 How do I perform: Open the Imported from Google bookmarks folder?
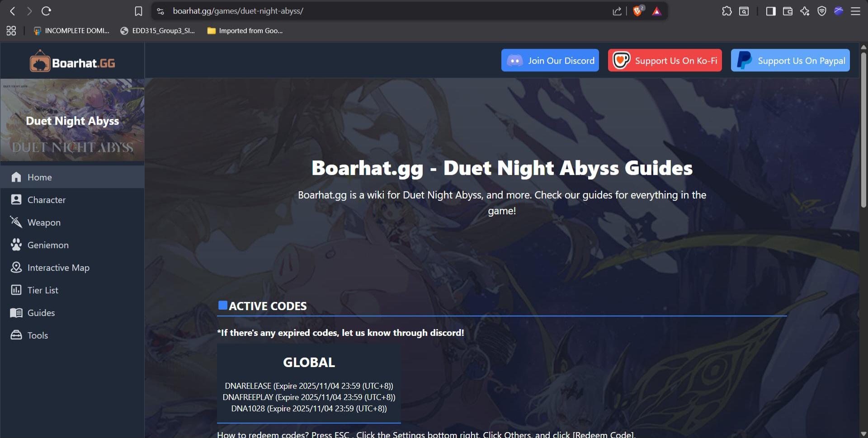click(245, 31)
